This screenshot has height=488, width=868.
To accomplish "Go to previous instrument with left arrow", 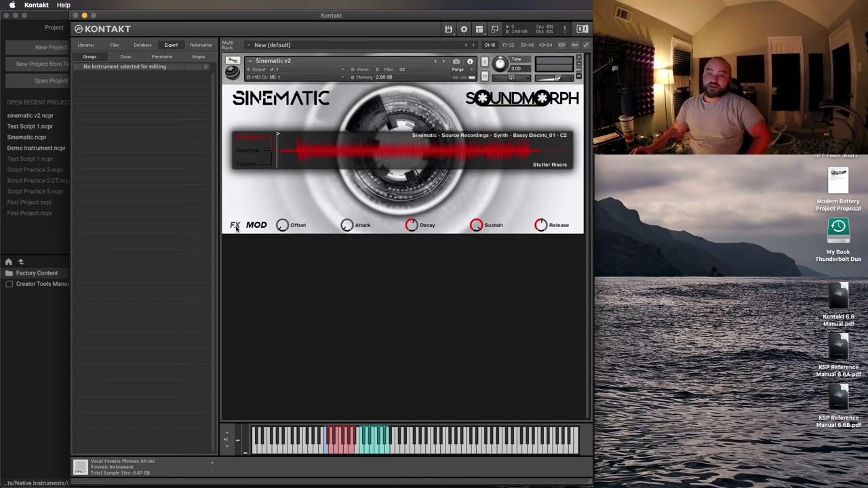I will click(x=435, y=61).
